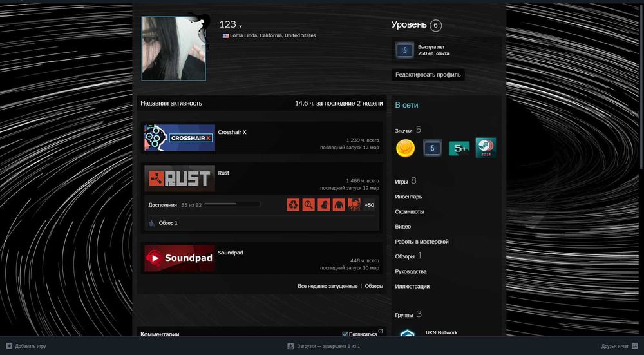Viewport: 644px width, 355px height.
Task: Open the Иллюстрации section link
Action: [412, 286]
